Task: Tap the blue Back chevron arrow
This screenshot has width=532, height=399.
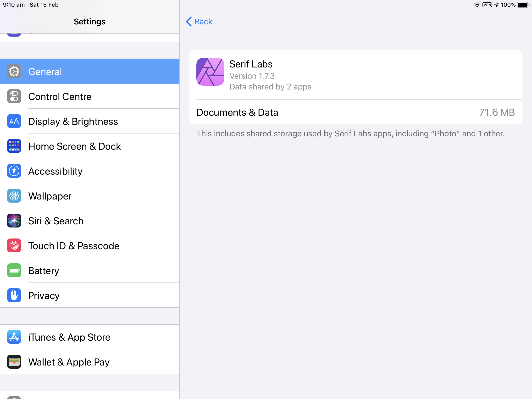Action: pyautogui.click(x=189, y=22)
